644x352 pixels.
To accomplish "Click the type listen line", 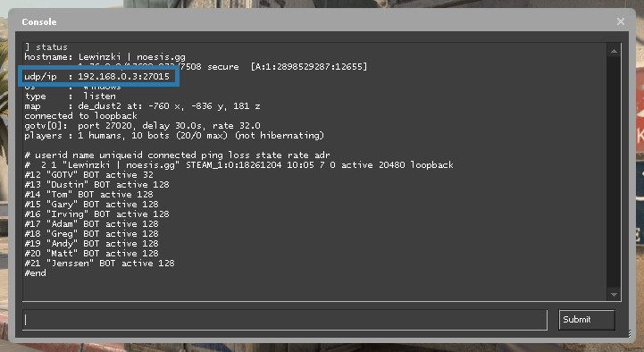I will coord(71,96).
